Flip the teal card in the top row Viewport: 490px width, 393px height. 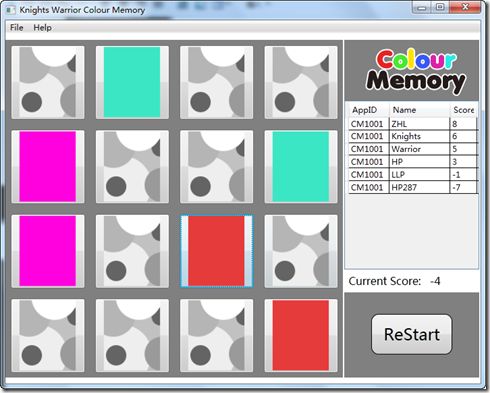[x=132, y=82]
